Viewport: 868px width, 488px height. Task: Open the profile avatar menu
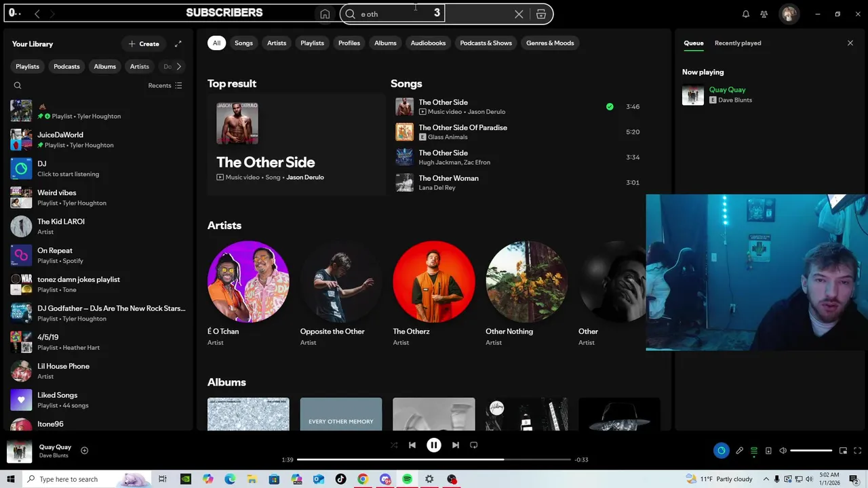click(789, 14)
